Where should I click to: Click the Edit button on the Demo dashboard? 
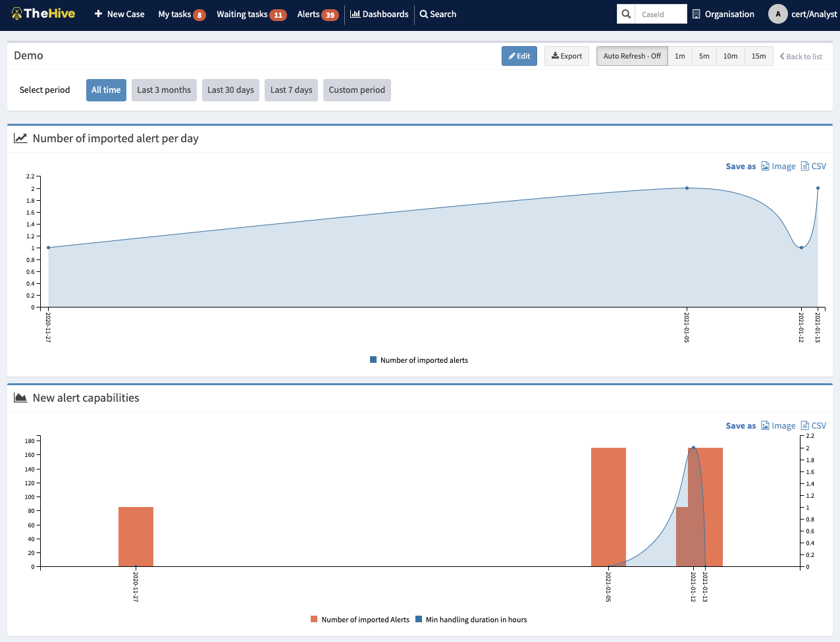[x=519, y=56]
